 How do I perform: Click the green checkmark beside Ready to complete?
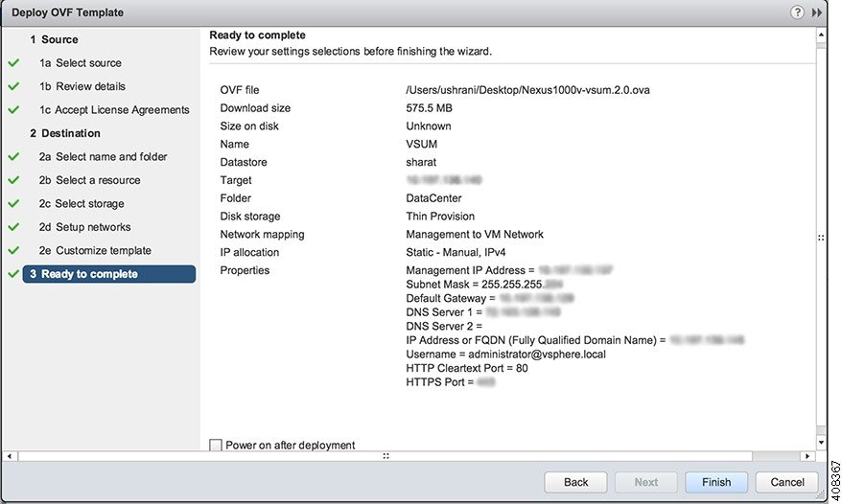coord(13,274)
